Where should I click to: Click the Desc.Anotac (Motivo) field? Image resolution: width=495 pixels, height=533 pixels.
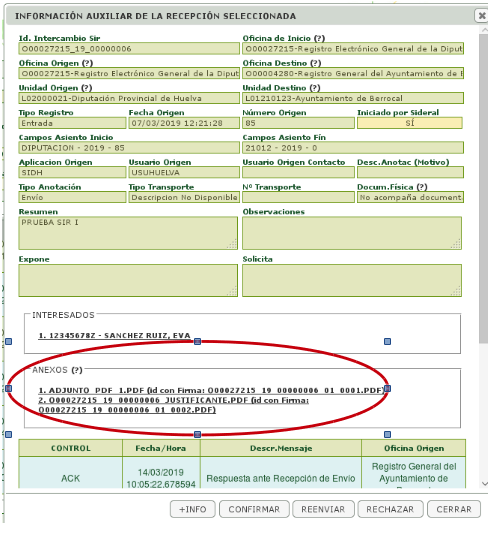[410, 173]
